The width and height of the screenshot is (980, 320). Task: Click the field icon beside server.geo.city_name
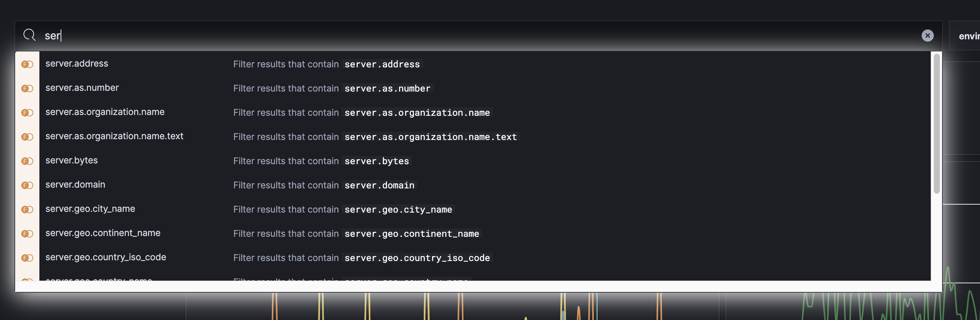pyautogui.click(x=27, y=210)
